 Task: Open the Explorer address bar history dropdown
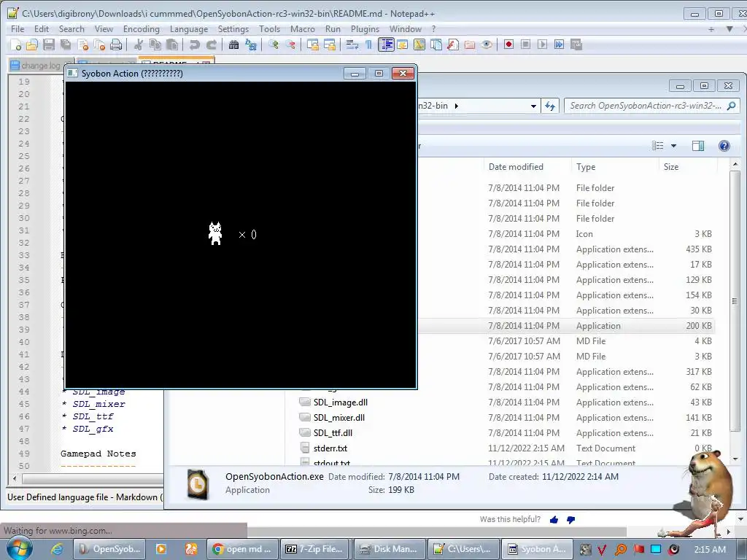[x=533, y=106]
